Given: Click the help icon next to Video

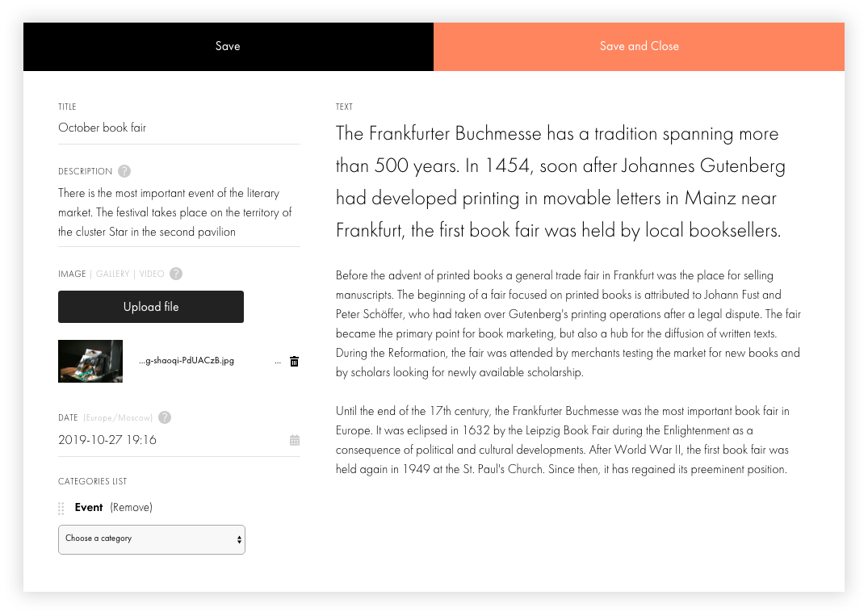Looking at the screenshot, I should [x=176, y=274].
